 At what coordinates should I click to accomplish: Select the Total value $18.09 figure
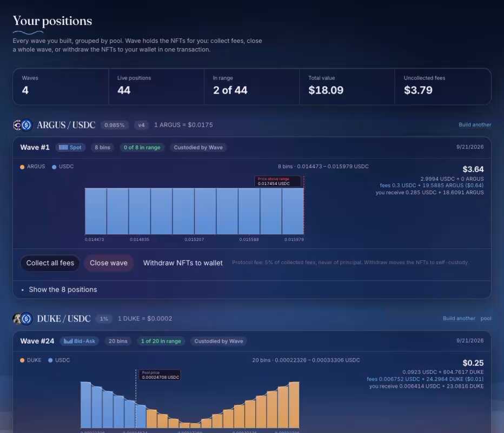click(x=326, y=90)
